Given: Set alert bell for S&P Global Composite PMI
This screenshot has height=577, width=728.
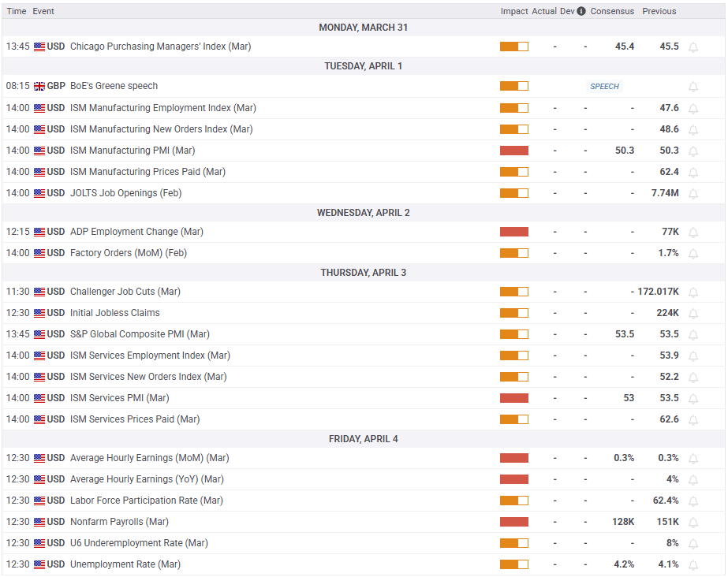Looking at the screenshot, I should (693, 335).
